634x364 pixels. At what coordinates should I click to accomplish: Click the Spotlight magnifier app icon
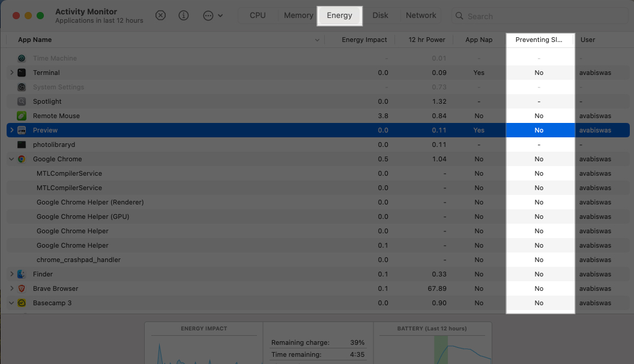[x=22, y=101]
